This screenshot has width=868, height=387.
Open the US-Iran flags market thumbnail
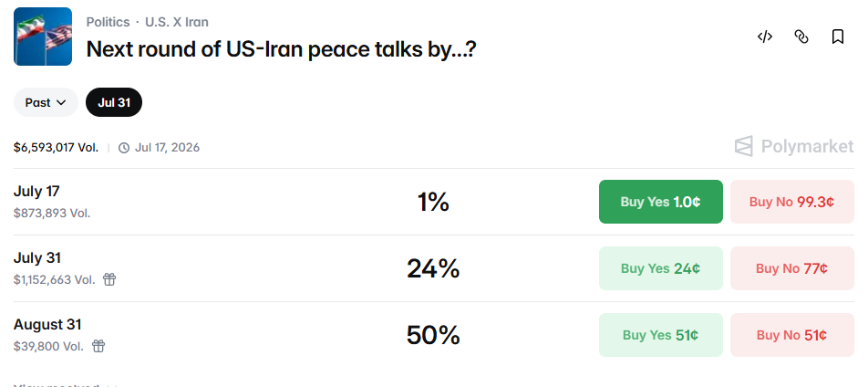43,37
